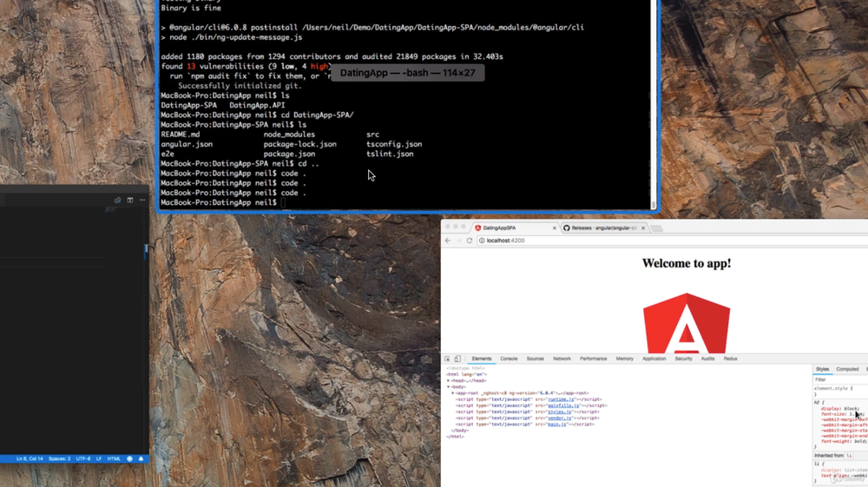Screen dimensions: 868x487
Task: Toggle the DevTools device toolbar icon
Action: (457, 359)
